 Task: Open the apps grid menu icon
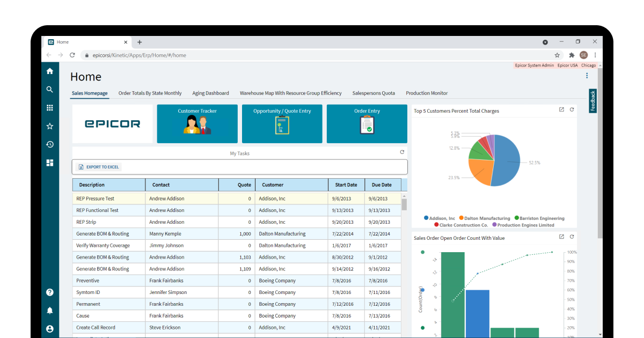50,108
